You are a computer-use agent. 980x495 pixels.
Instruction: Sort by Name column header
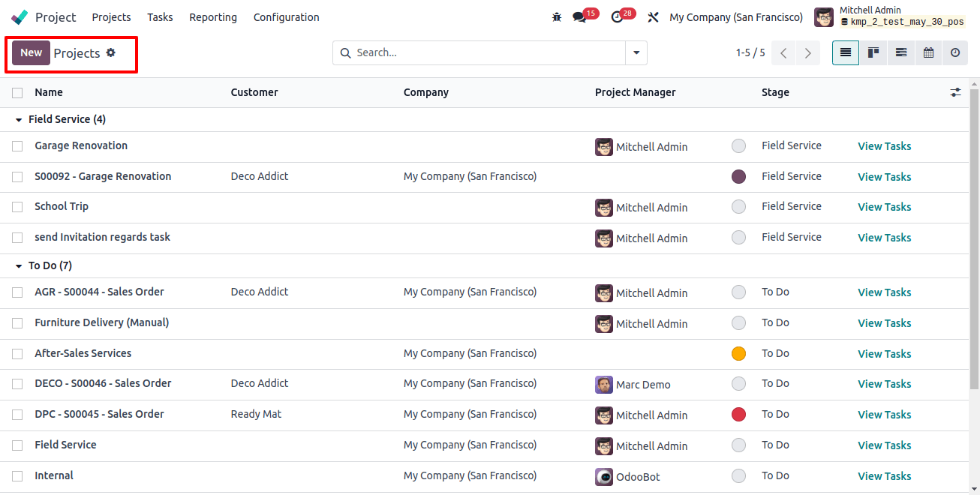(x=49, y=92)
